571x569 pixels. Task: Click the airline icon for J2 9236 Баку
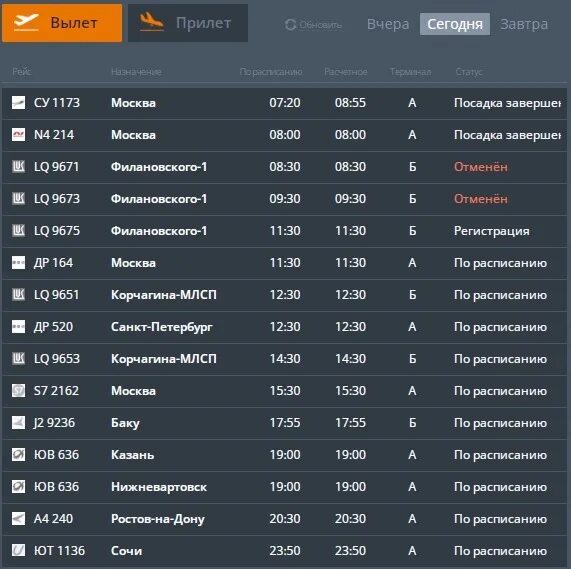pos(18,423)
